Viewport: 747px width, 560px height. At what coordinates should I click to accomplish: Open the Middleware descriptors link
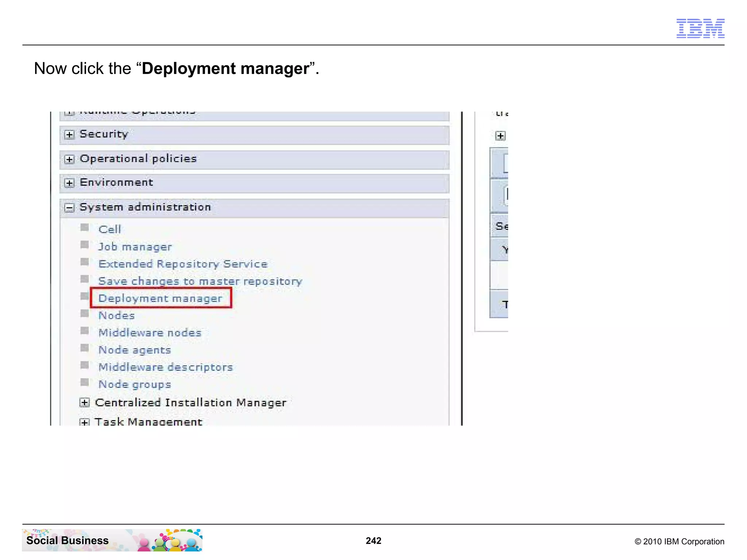tap(166, 367)
